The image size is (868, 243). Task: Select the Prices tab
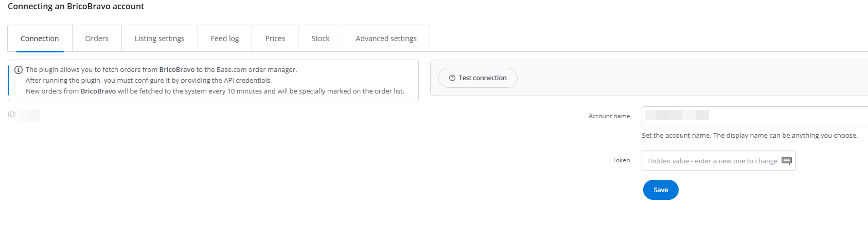275,39
